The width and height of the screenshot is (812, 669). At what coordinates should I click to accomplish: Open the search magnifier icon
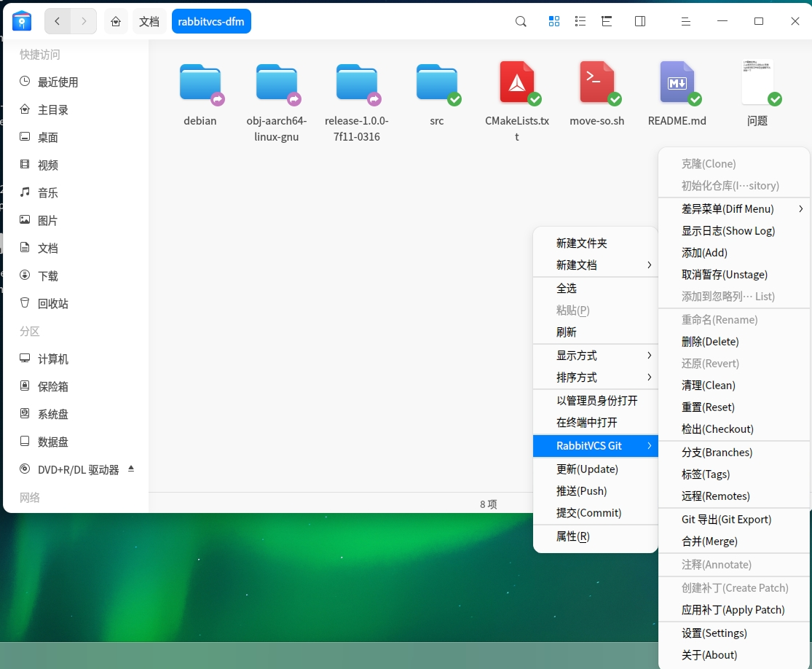[521, 21]
